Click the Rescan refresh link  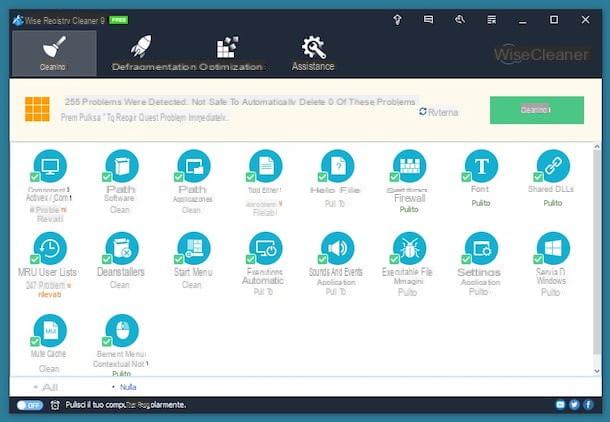click(x=438, y=112)
